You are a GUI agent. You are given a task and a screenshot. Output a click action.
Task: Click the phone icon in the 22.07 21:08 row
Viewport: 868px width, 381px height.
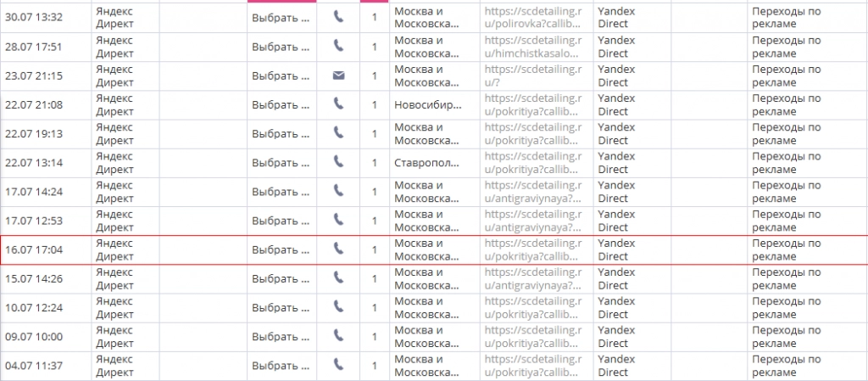[338, 104]
